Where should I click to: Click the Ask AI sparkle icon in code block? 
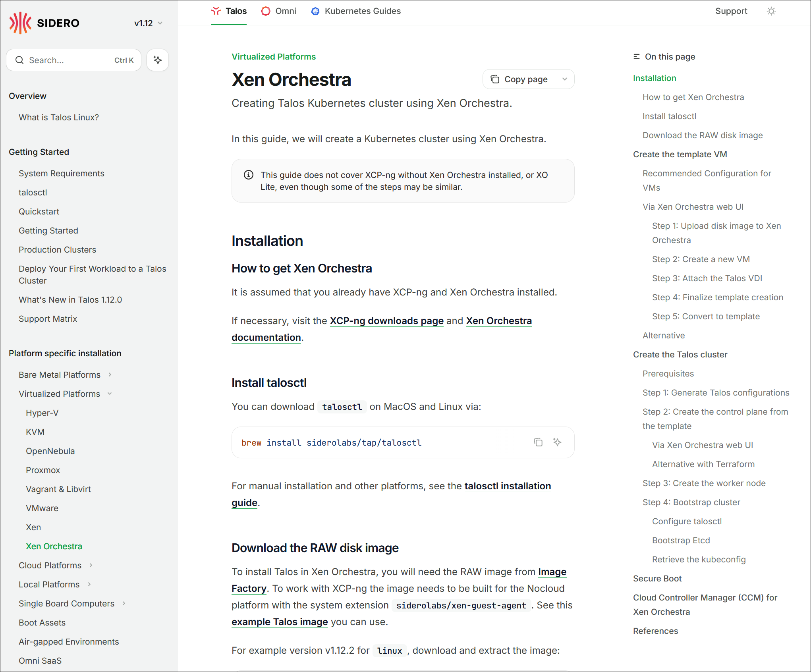pyautogui.click(x=557, y=442)
